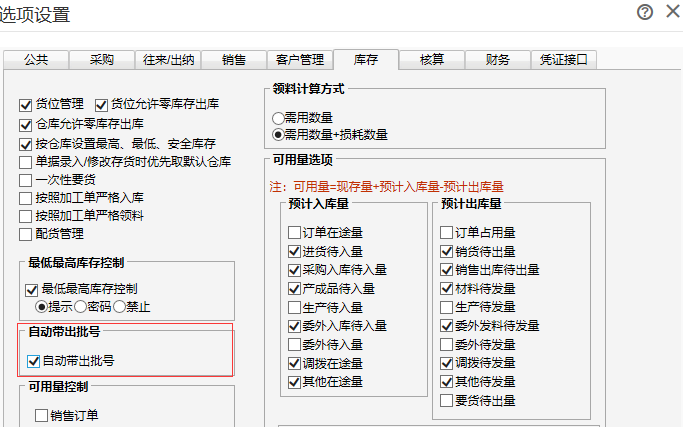Select 禁止 radio option
This screenshot has height=427, width=683.
pyautogui.click(x=119, y=306)
